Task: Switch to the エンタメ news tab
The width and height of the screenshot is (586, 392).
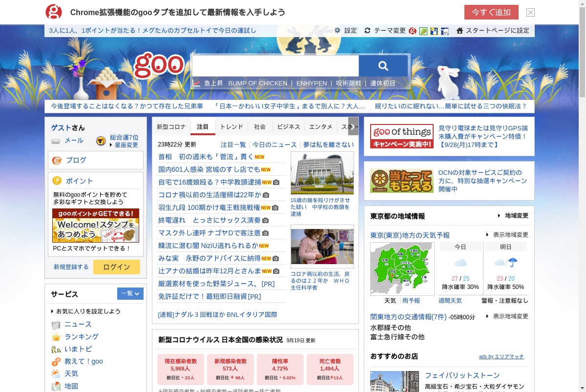Action: [x=321, y=126]
